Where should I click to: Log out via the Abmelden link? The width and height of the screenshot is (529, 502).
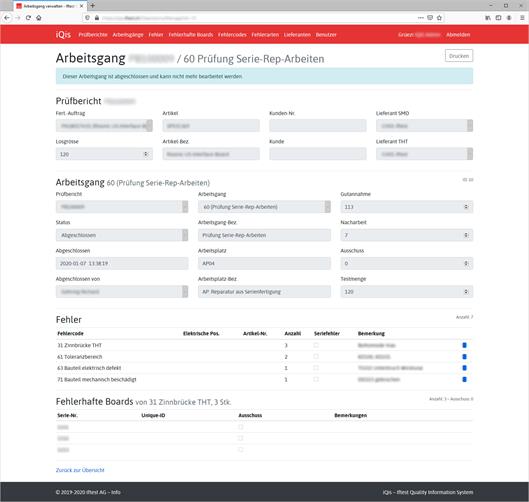coord(458,35)
